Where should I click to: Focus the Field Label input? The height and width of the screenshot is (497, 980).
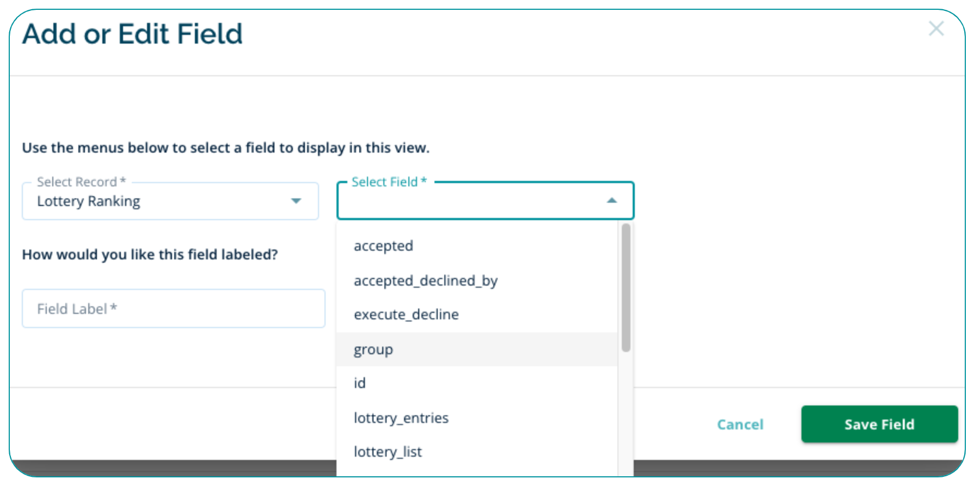point(173,309)
